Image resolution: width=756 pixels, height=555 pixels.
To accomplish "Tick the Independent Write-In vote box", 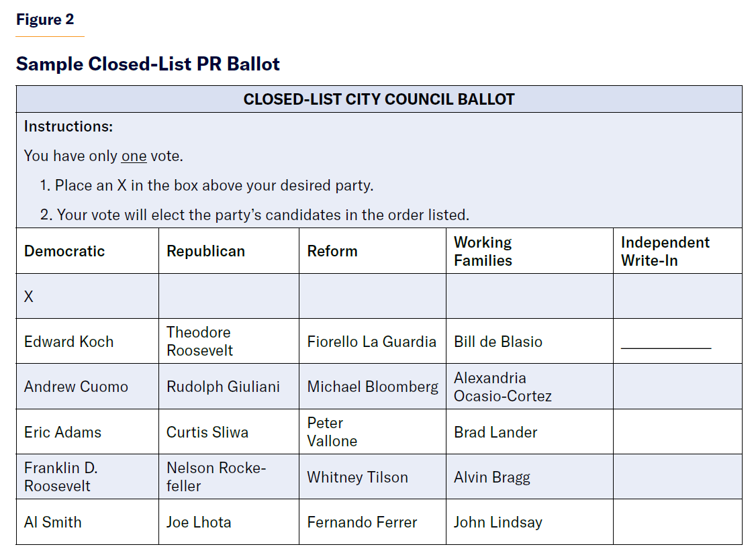I will click(x=677, y=296).
